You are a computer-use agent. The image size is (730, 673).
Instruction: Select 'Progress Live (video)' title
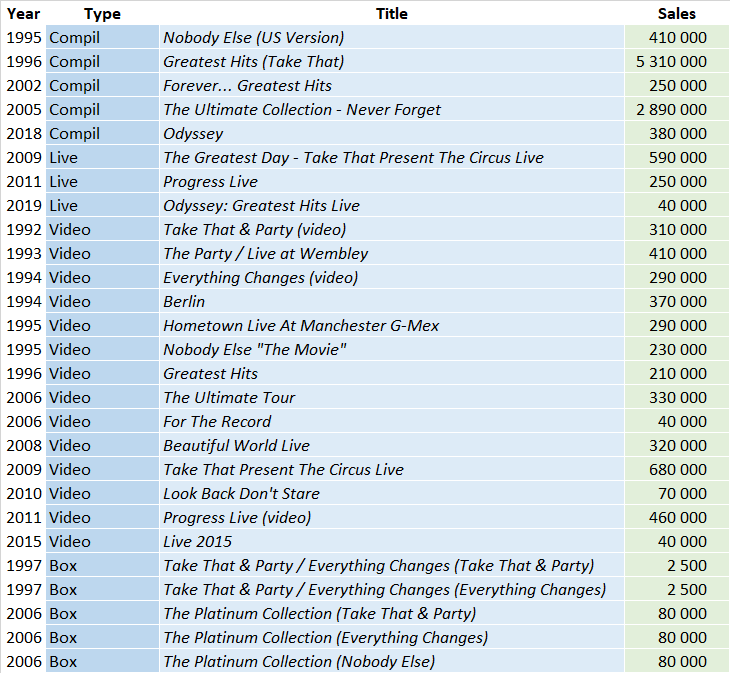237,518
